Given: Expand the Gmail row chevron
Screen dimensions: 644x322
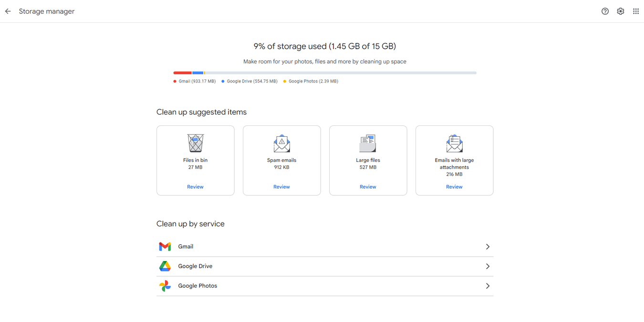Looking at the screenshot, I should (x=488, y=247).
